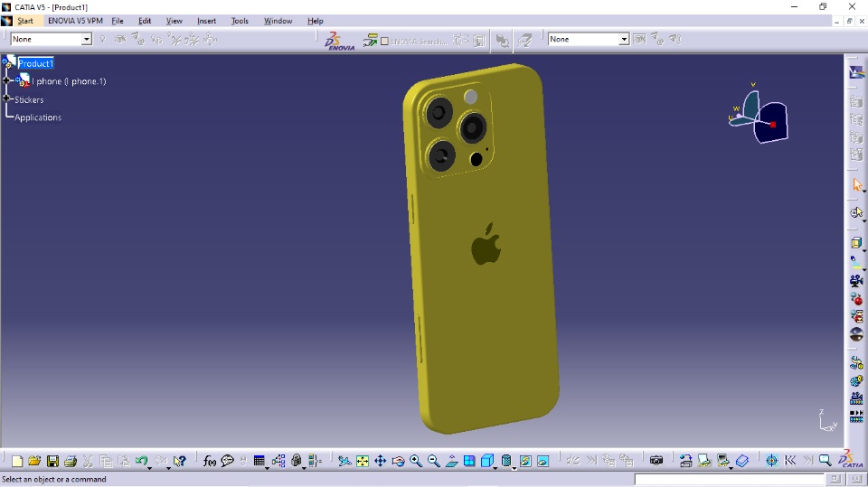Click the yellow iPhone model's Apple logo
The height and width of the screenshot is (487, 868).
point(486,244)
